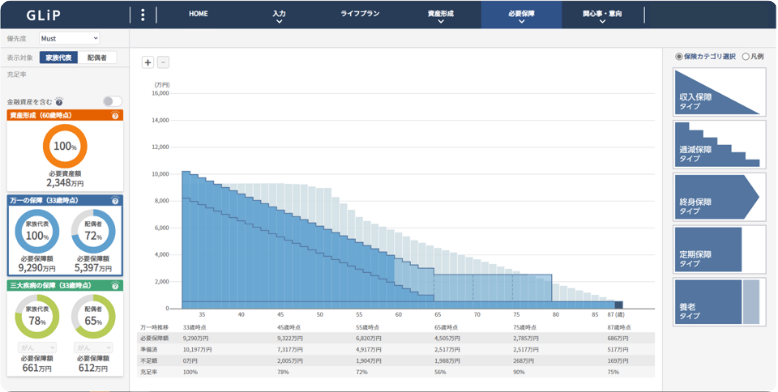This screenshot has width=778, height=392.
Task: Go to the HOME navigation item
Action: coord(198,14)
